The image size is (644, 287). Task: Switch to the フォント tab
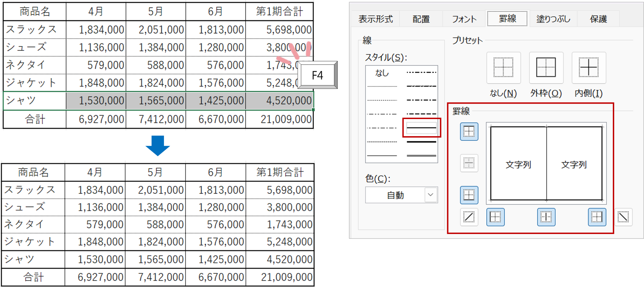tap(464, 19)
